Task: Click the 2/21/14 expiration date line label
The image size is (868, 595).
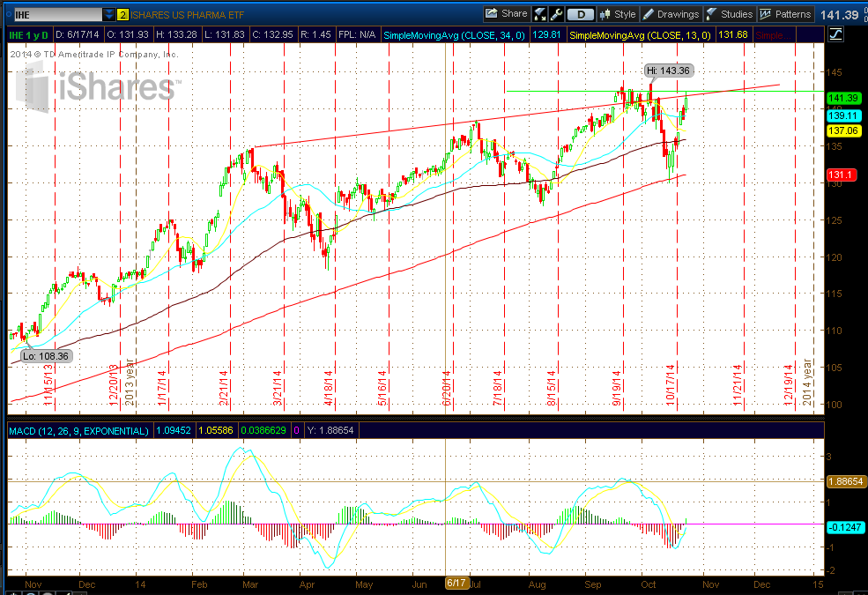Action: [224, 389]
